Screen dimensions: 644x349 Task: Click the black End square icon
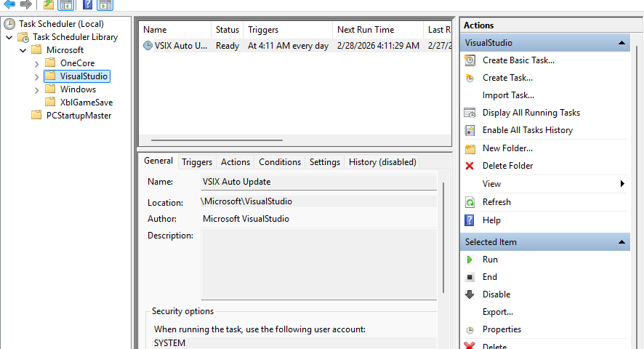click(470, 277)
